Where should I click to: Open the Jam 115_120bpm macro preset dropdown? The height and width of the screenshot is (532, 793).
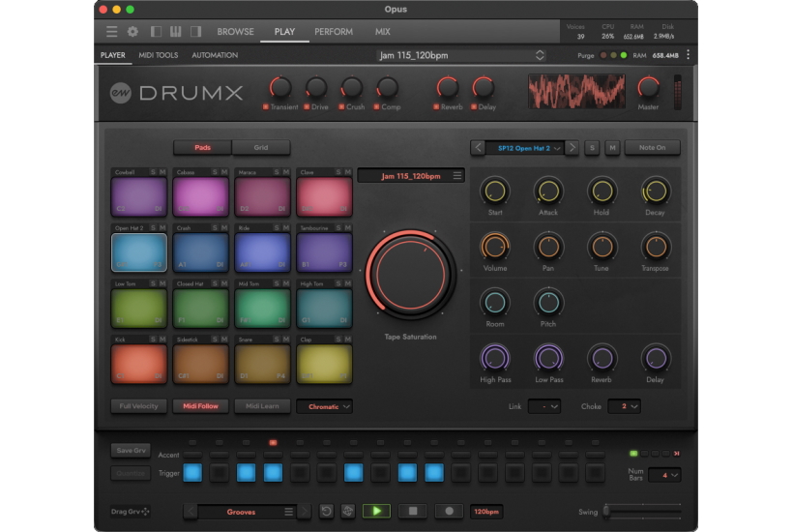click(411, 176)
